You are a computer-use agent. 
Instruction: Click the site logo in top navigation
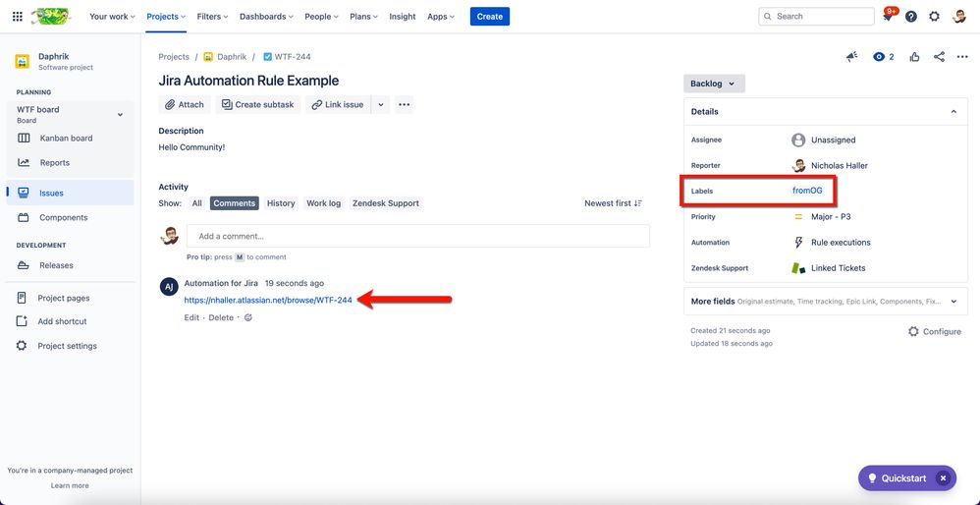point(50,17)
